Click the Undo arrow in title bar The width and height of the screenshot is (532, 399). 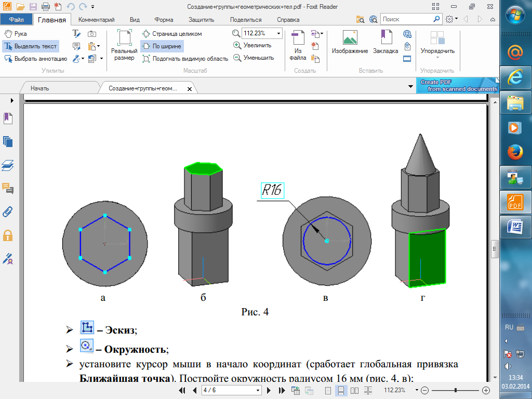71,6
